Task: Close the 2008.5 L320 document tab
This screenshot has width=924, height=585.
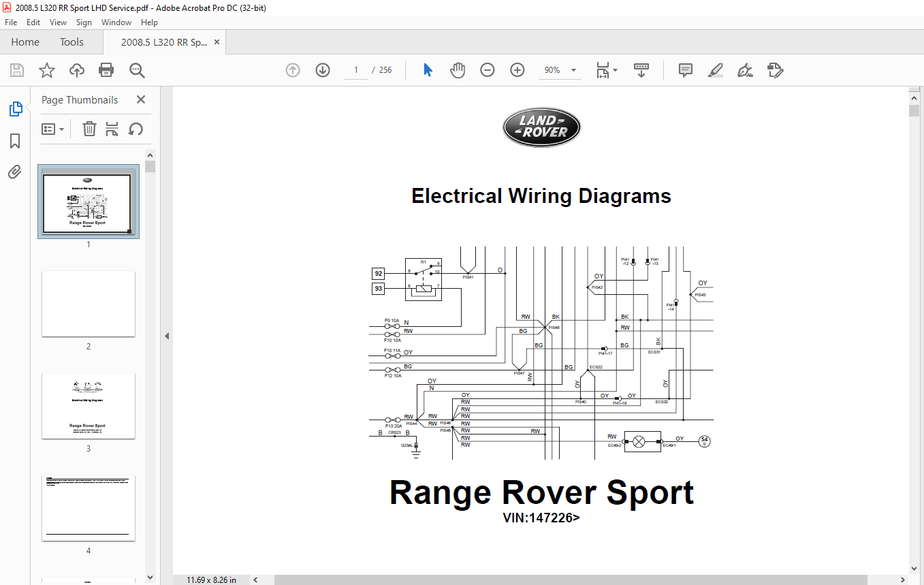Action: [x=217, y=42]
